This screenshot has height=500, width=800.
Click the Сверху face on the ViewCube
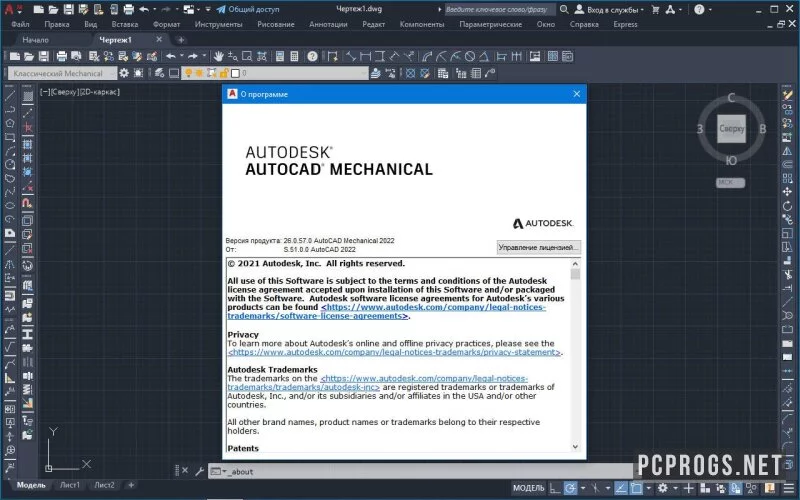[731, 129]
